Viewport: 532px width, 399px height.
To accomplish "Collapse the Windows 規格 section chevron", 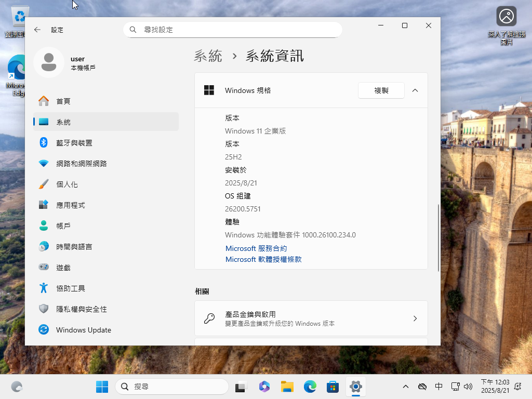I will click(415, 90).
